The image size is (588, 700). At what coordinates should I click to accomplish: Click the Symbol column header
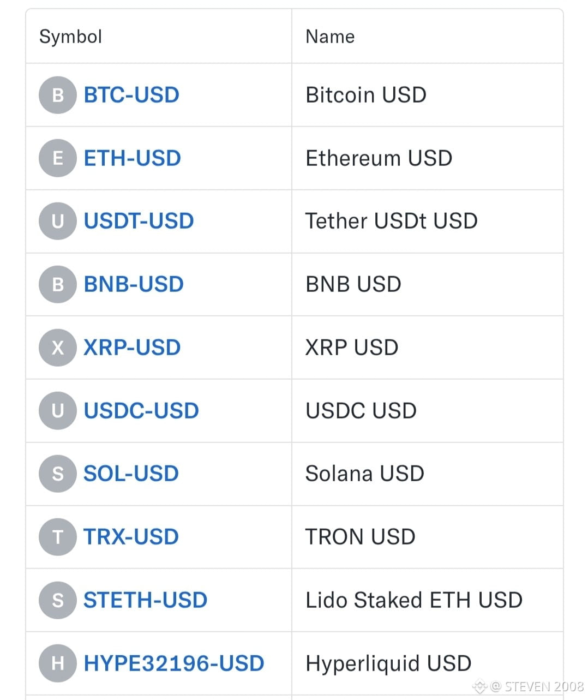point(70,37)
